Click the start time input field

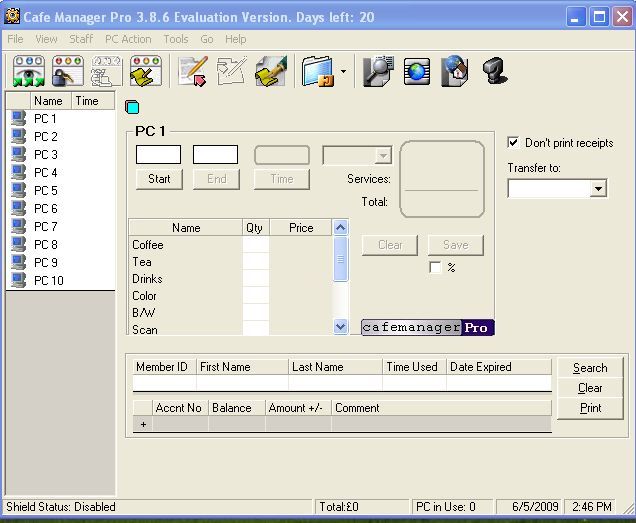(x=159, y=155)
